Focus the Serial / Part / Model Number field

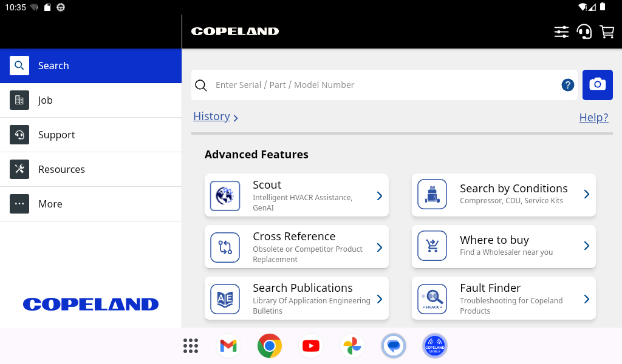click(x=384, y=85)
